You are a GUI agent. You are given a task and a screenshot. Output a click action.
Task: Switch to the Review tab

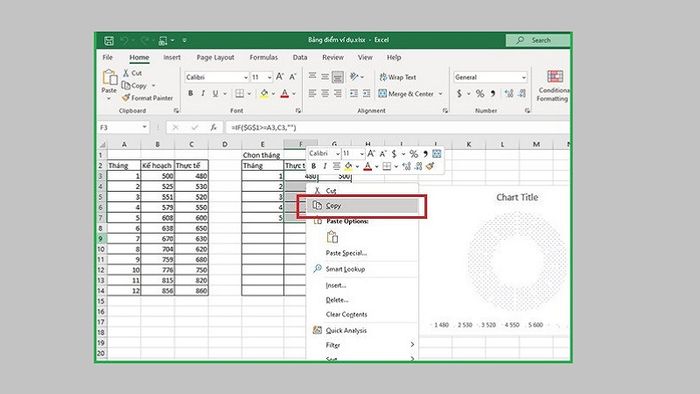(x=333, y=57)
